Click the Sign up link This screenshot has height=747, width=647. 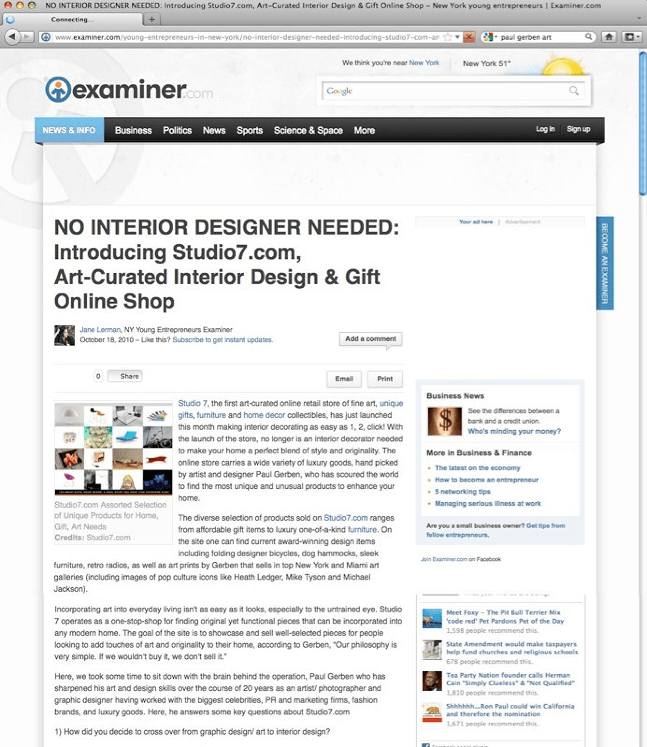pyautogui.click(x=578, y=129)
